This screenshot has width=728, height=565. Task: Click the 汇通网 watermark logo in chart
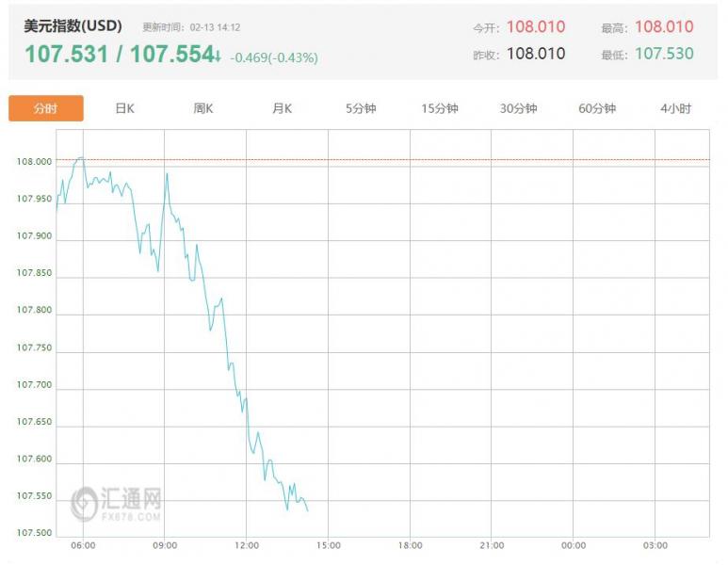pyautogui.click(x=117, y=504)
